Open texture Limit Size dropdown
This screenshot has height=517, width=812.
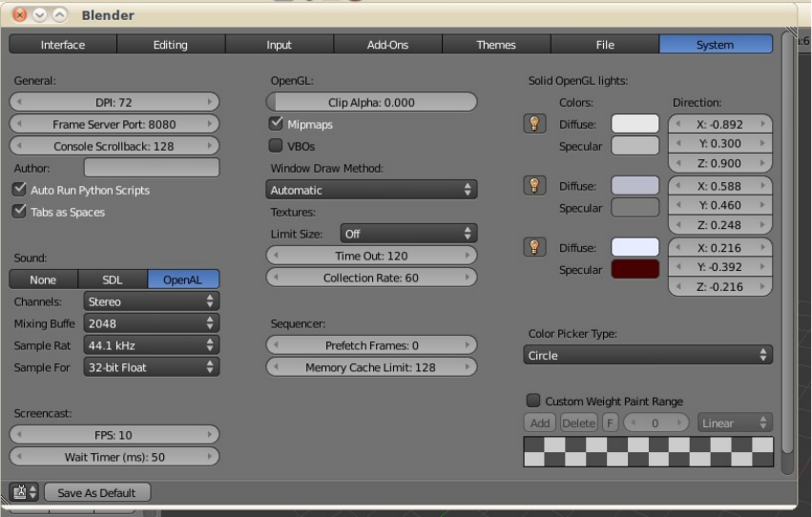408,234
